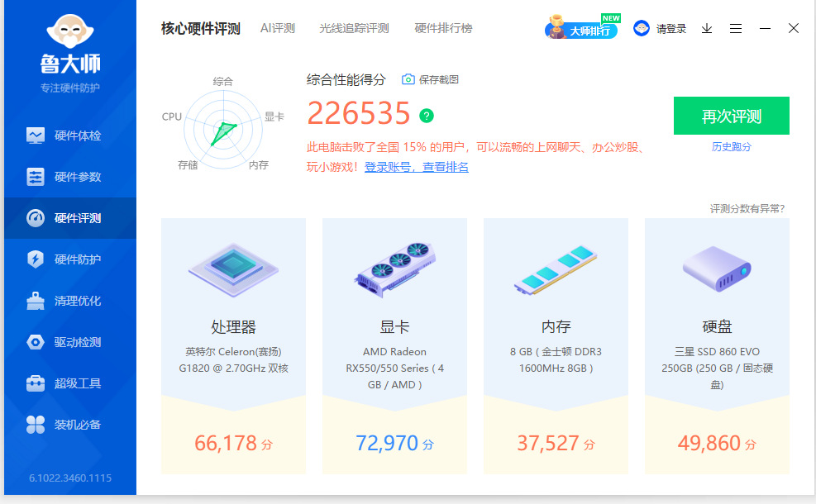Click the AMD Radeon RX550 description
Image resolution: width=816 pixels, height=504 pixels.
coord(394,368)
